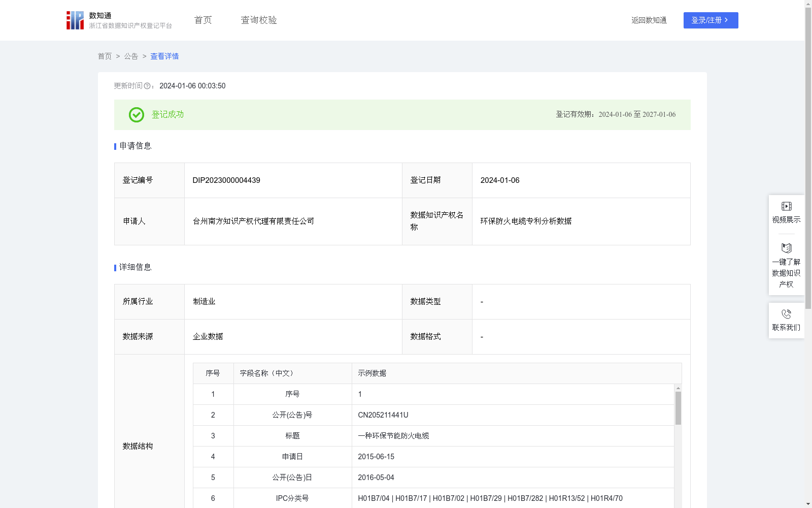Select the 登记日期 value 2024-01-06
The image size is (812, 508).
500,180
